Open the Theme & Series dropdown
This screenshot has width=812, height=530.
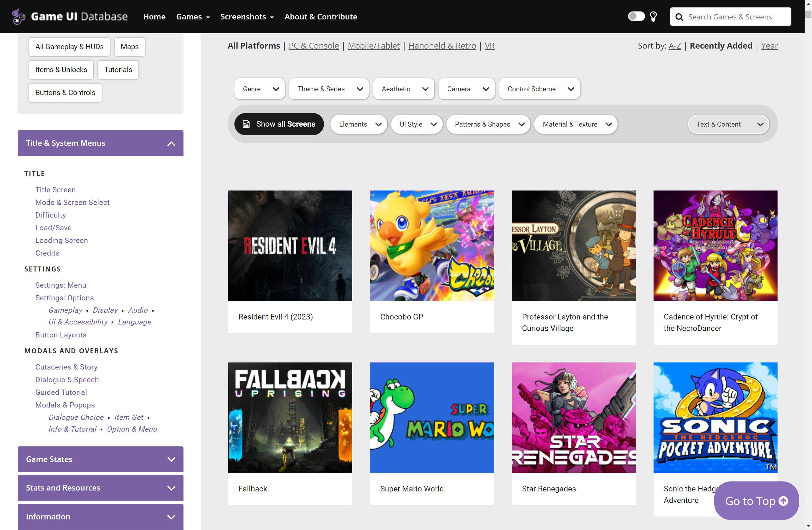(x=328, y=89)
